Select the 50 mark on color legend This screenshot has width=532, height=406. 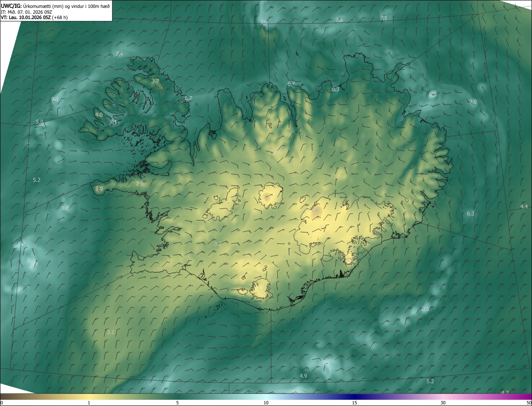[529, 402]
